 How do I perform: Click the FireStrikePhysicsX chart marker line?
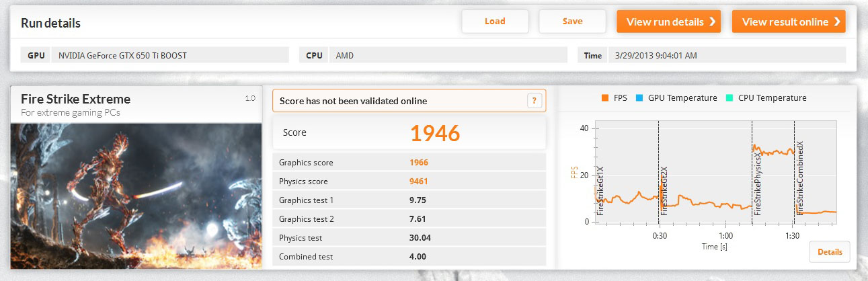pos(752,171)
